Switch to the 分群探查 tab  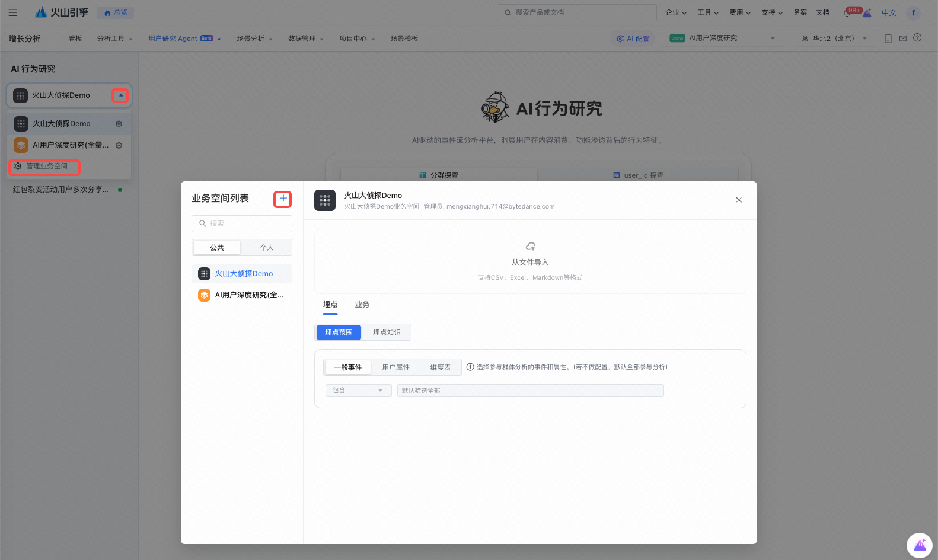coord(439,175)
